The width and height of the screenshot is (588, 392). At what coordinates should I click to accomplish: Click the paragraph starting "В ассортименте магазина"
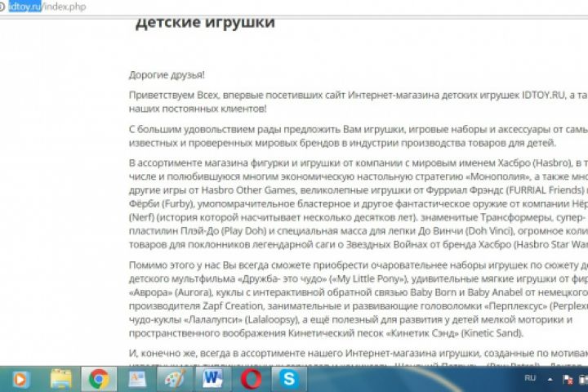(x=359, y=203)
